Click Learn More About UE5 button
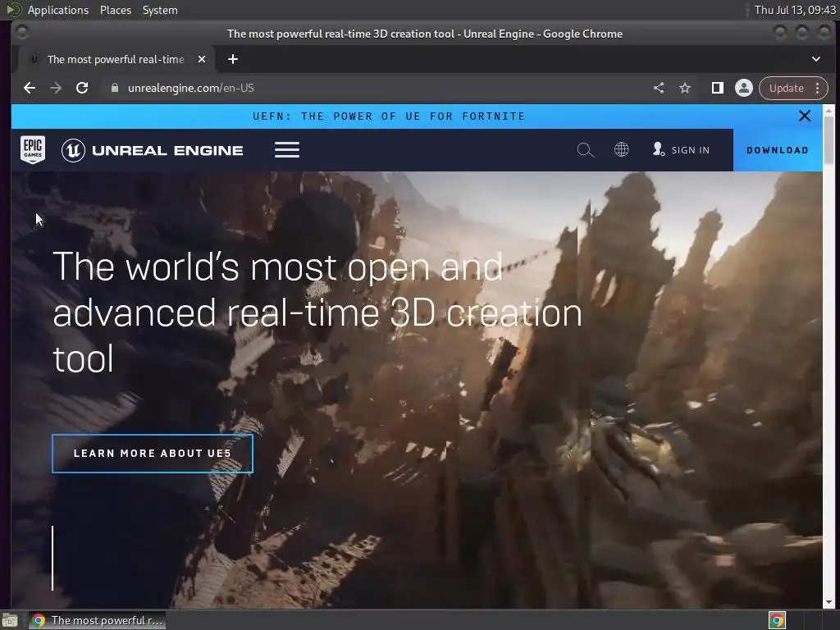This screenshot has width=840, height=630. coord(153,453)
